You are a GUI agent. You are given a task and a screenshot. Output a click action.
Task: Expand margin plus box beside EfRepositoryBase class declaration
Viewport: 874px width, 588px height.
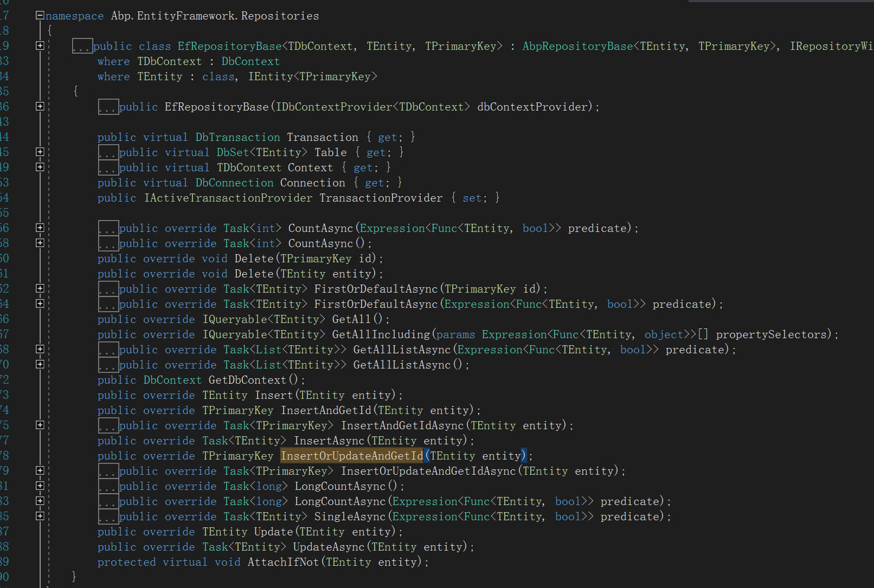point(40,46)
